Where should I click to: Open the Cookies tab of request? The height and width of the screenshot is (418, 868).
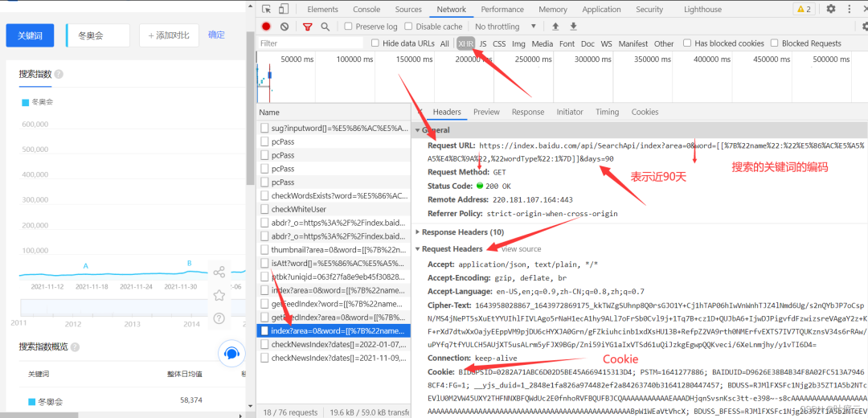645,112
